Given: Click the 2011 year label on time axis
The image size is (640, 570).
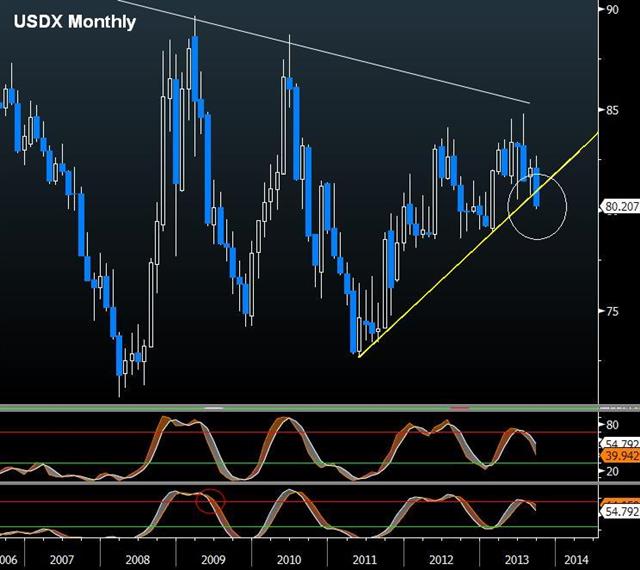Looking at the screenshot, I should pyautogui.click(x=364, y=559).
